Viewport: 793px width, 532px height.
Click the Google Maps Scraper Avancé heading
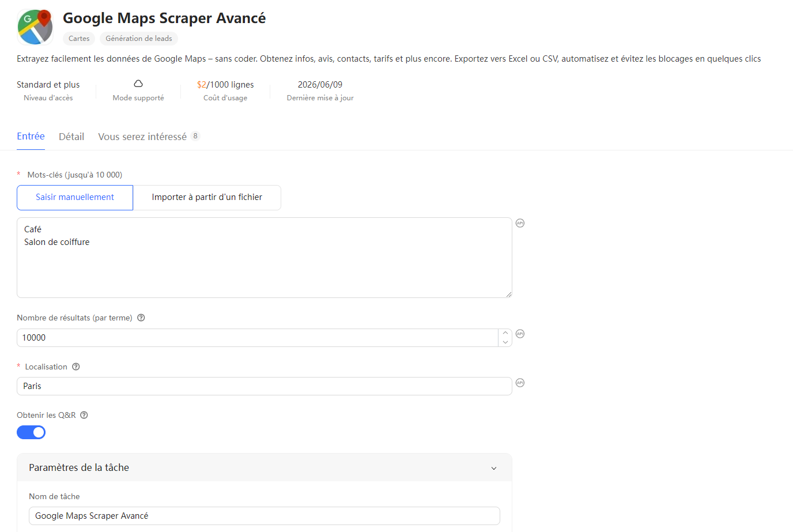click(164, 18)
